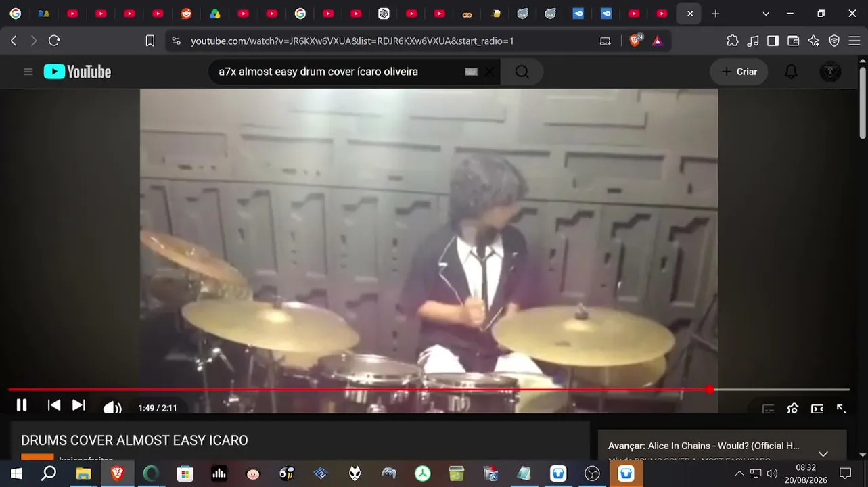Open the YouTube guide hamburger menu
The image size is (868, 487).
[28, 72]
